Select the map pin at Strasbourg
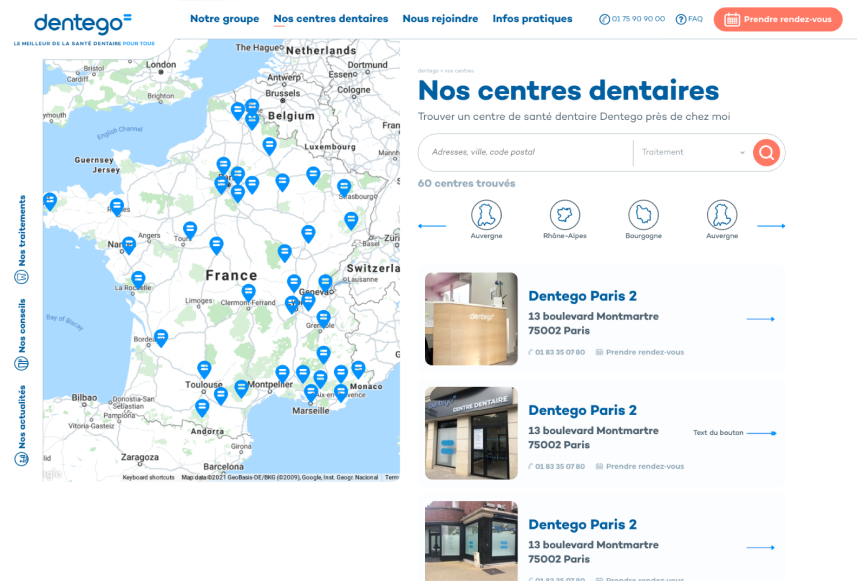 [x=344, y=187]
